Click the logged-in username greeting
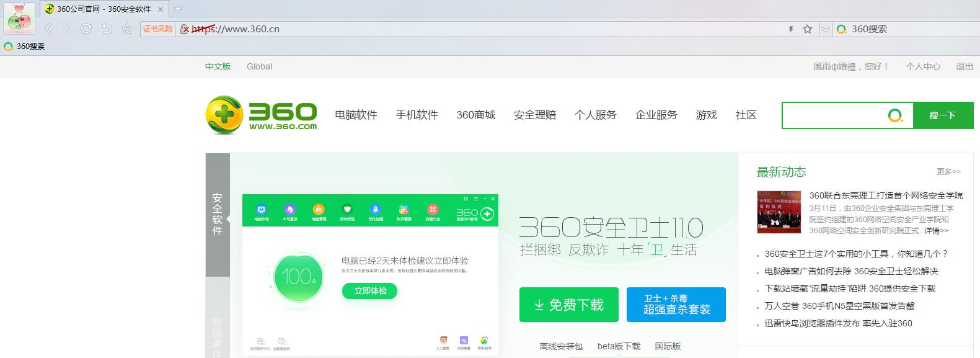This screenshot has width=980, height=358. coord(851,66)
